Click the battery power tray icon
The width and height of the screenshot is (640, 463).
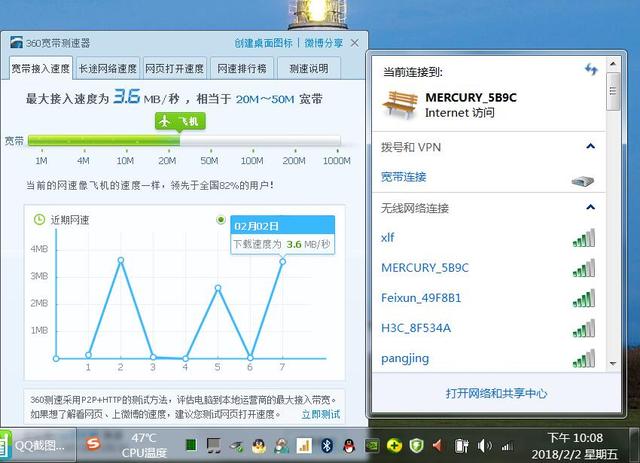[462, 445]
